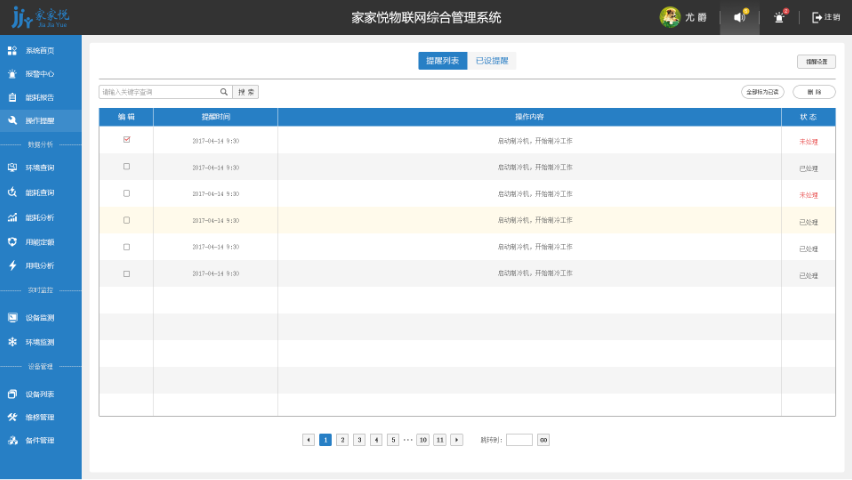Jump to page 3 in pagination
The height and width of the screenshot is (480, 852).
click(x=359, y=440)
